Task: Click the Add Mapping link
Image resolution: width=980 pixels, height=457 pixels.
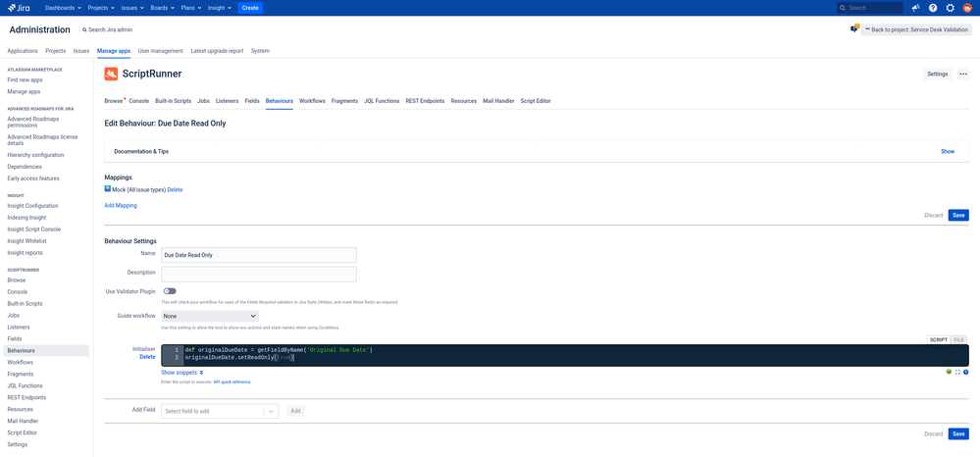Action: coord(121,205)
